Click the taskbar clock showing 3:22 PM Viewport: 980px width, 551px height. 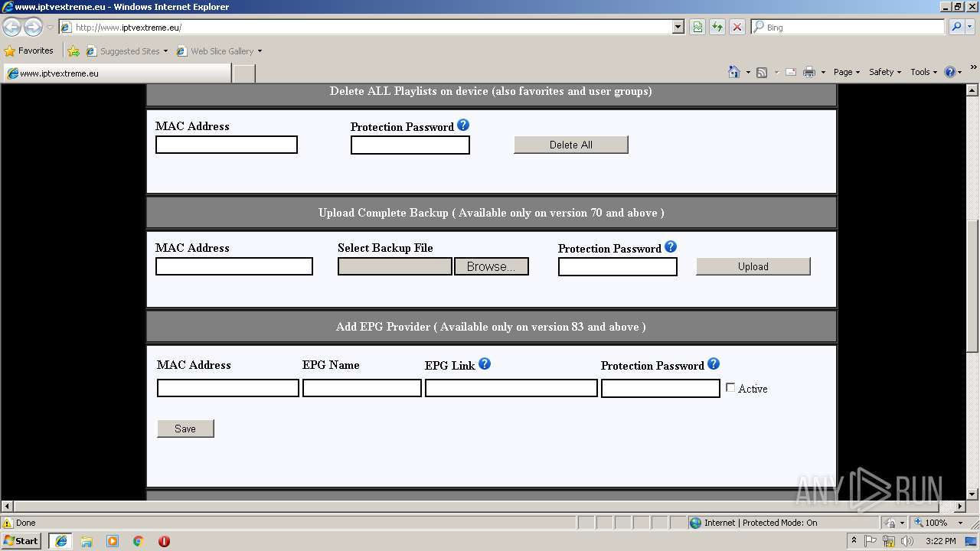(x=940, y=541)
